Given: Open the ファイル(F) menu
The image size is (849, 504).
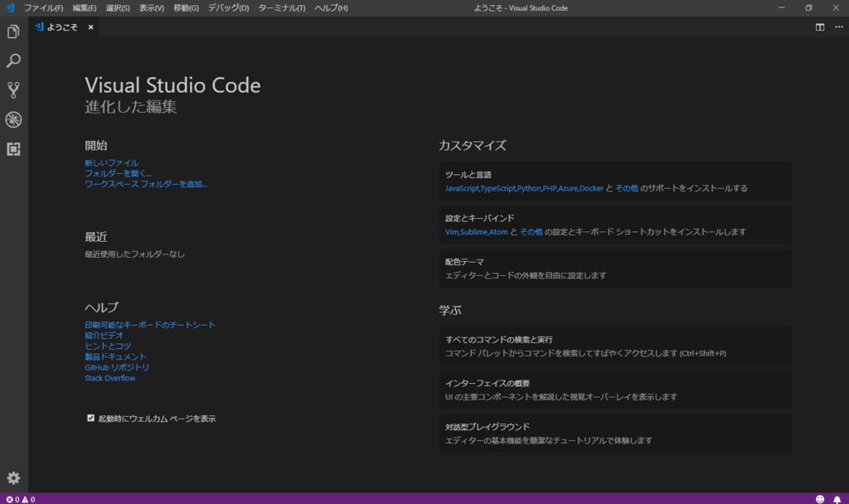Looking at the screenshot, I should coord(43,8).
